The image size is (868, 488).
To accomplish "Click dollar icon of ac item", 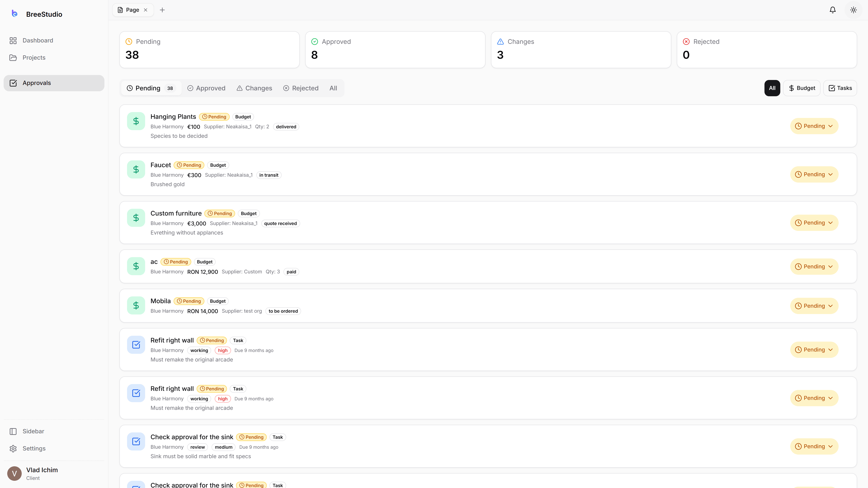I will pos(136,266).
